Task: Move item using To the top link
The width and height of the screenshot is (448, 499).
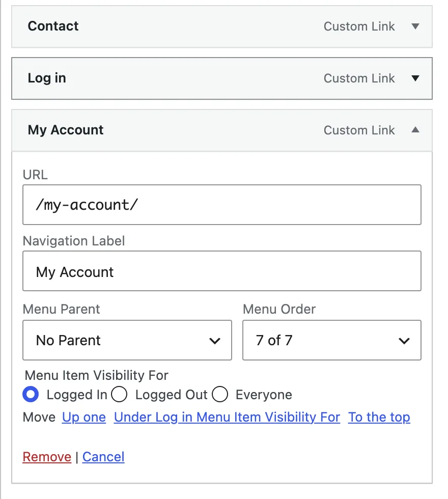Action: [379, 417]
